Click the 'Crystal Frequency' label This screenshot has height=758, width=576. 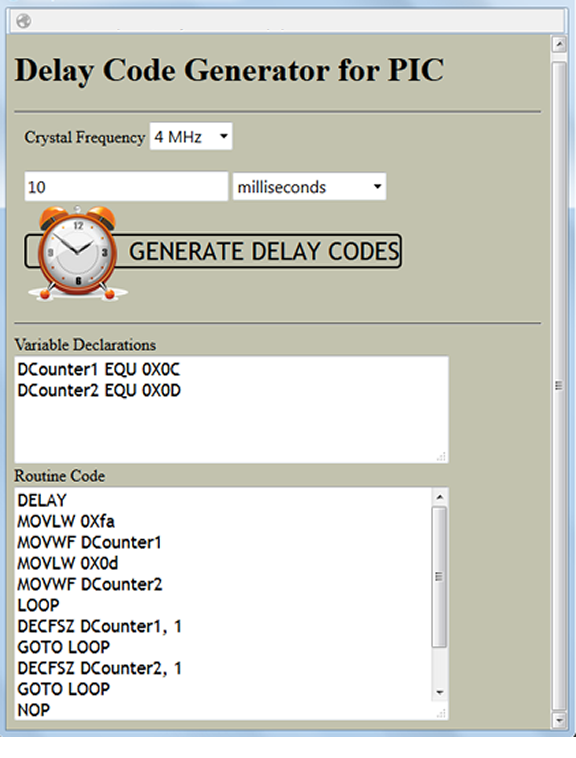coord(85,138)
